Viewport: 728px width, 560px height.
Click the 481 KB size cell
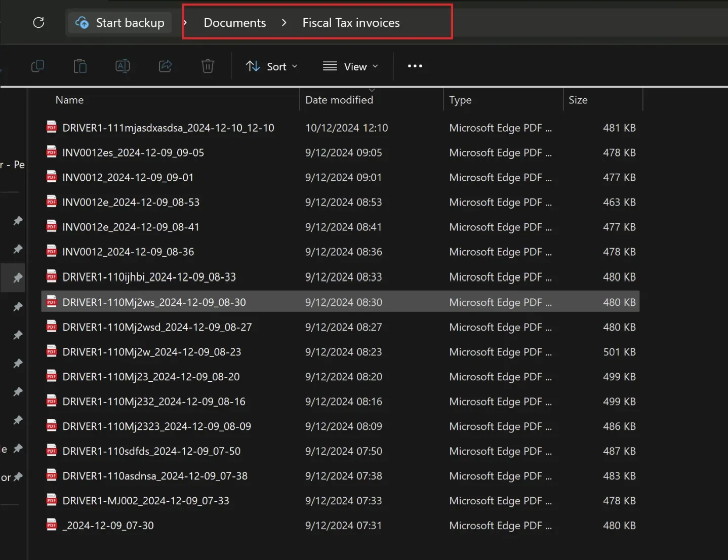[x=619, y=128]
